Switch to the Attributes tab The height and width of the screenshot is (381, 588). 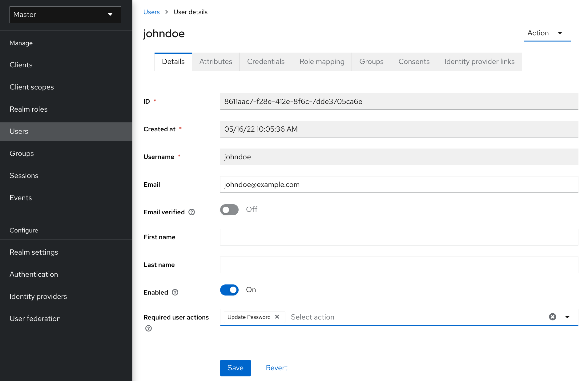tap(215, 62)
